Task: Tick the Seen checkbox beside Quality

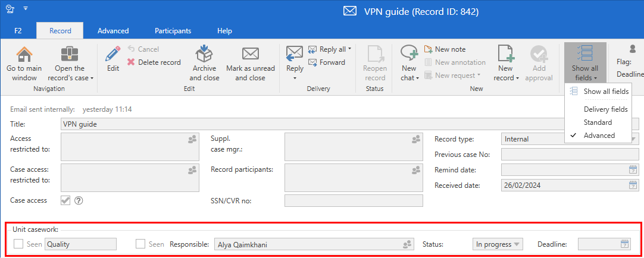Action: point(19,244)
